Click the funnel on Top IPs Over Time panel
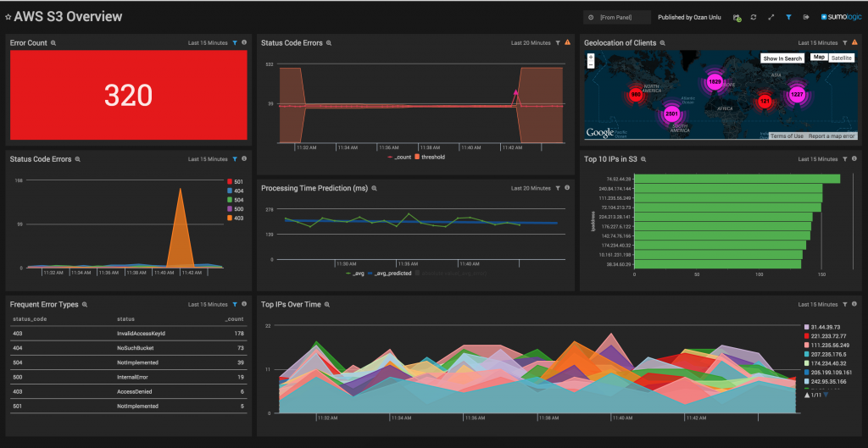Image resolution: width=868 pixels, height=448 pixels. tap(845, 304)
